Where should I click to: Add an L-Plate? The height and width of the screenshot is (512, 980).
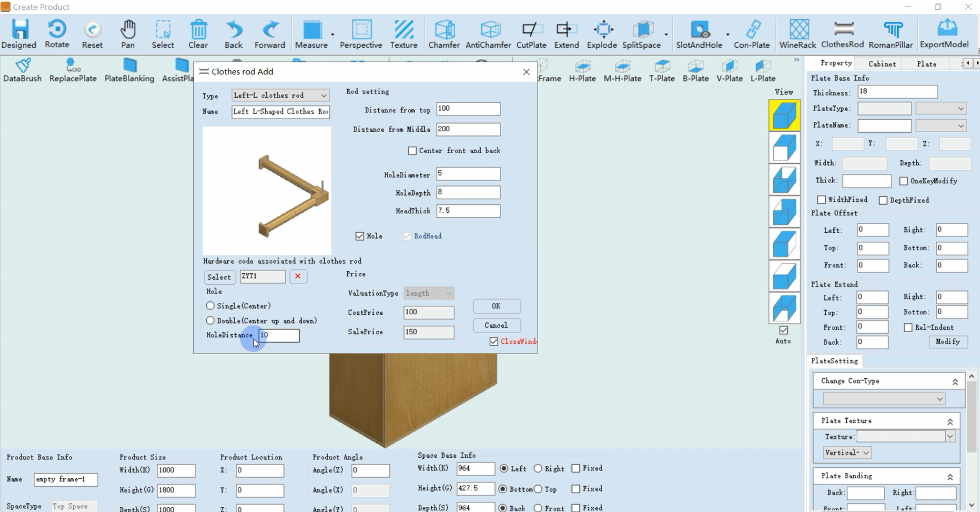coord(763,70)
